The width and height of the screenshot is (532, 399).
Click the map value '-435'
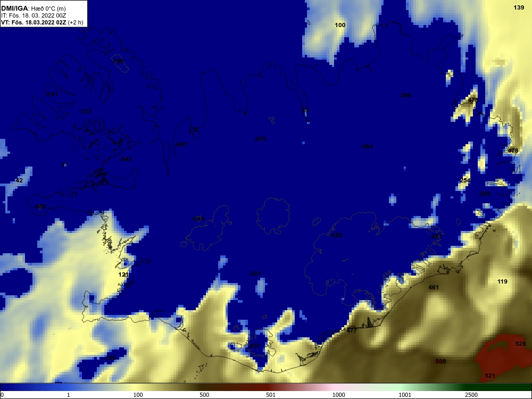coord(336,236)
